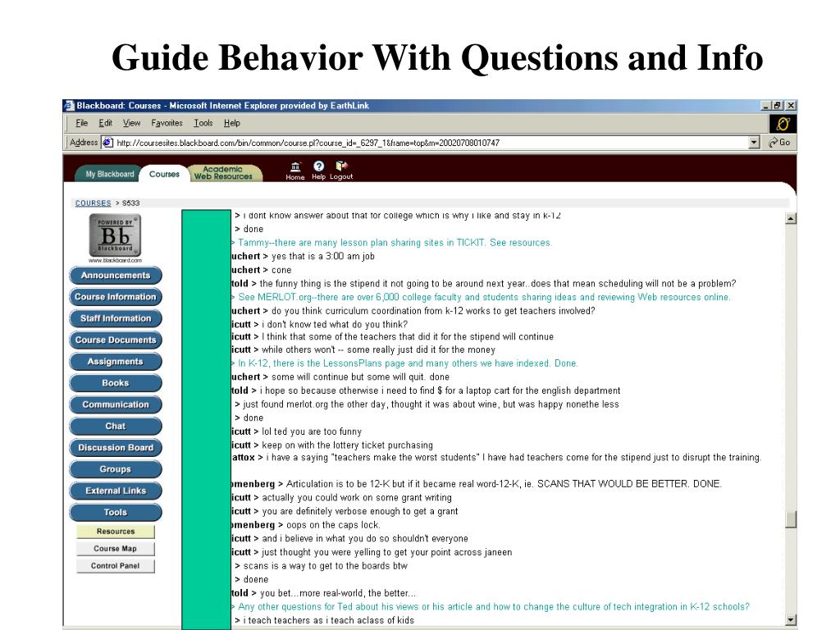Open Help question mark icon
Viewport: 840px width, 630px height.
[x=319, y=166]
